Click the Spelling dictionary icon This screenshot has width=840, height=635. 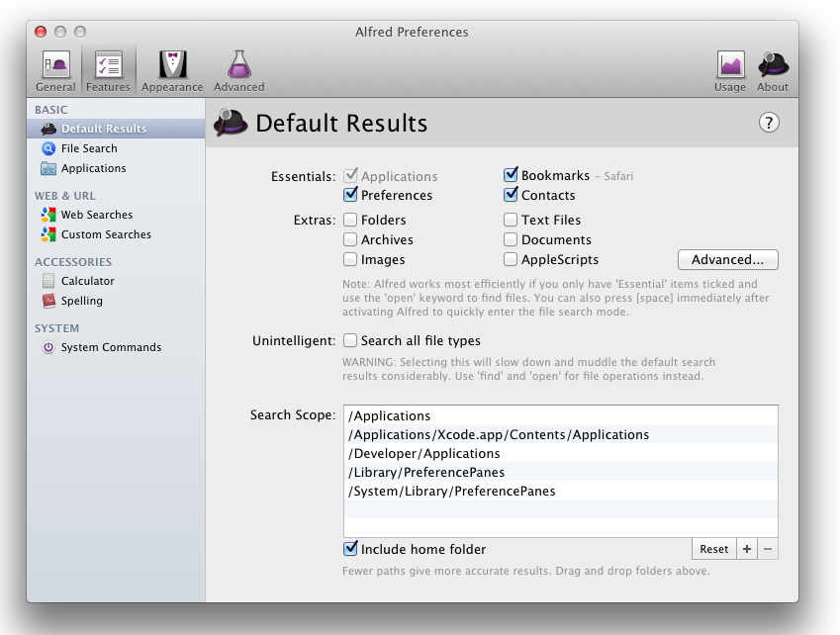point(48,301)
